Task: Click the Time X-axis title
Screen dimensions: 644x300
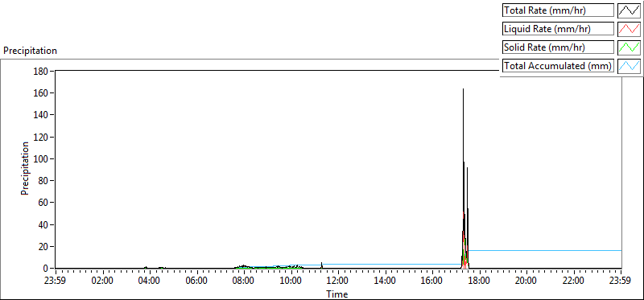Action: 337,294
